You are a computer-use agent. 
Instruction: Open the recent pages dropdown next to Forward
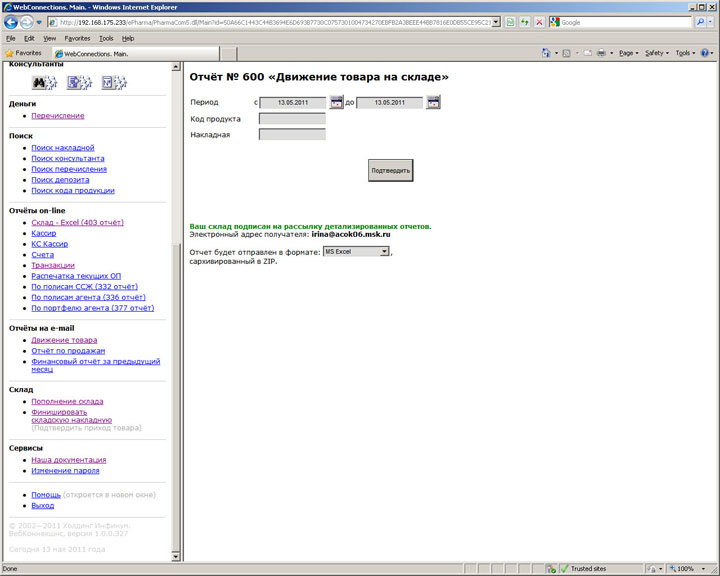tap(39, 22)
